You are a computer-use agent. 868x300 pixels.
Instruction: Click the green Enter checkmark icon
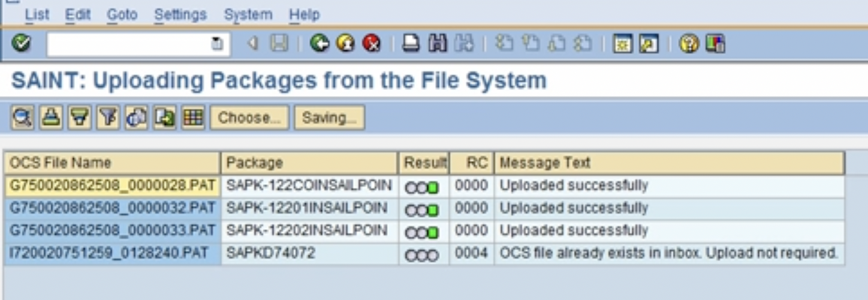click(x=22, y=43)
